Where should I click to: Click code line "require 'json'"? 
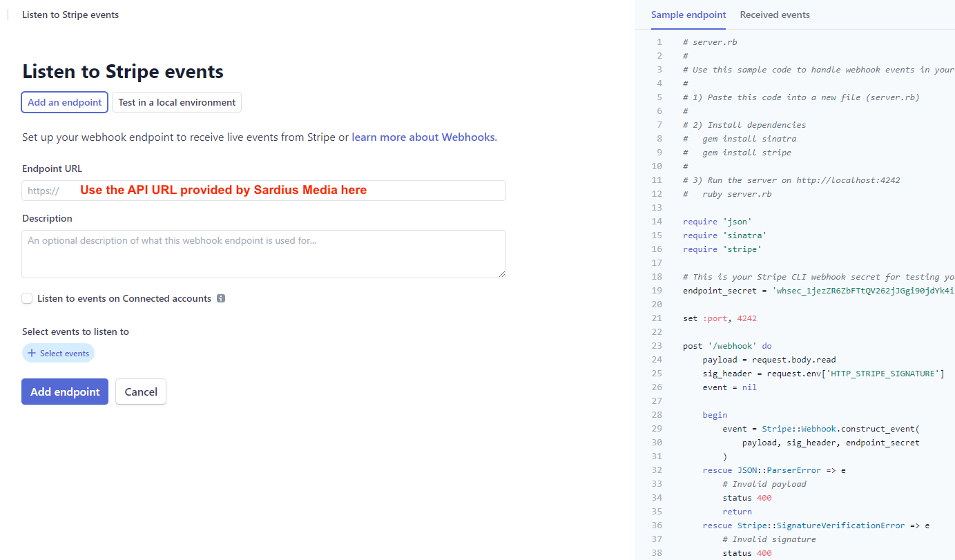(717, 222)
